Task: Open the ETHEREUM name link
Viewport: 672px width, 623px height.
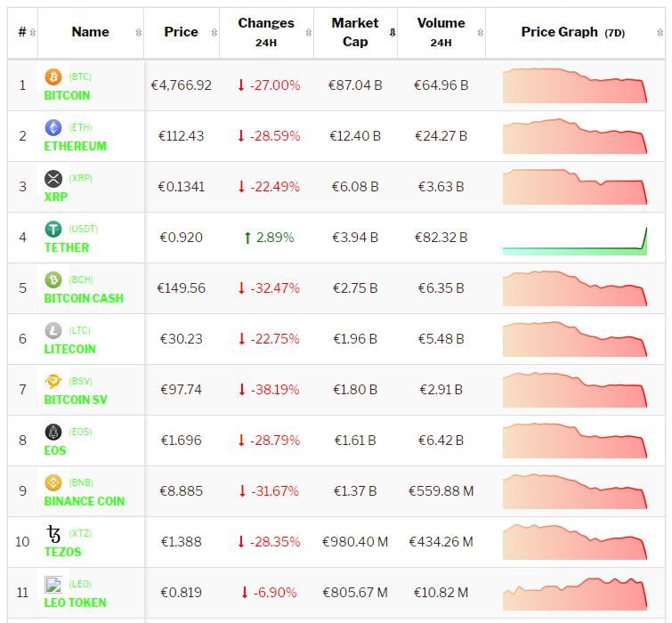Action: click(x=75, y=146)
